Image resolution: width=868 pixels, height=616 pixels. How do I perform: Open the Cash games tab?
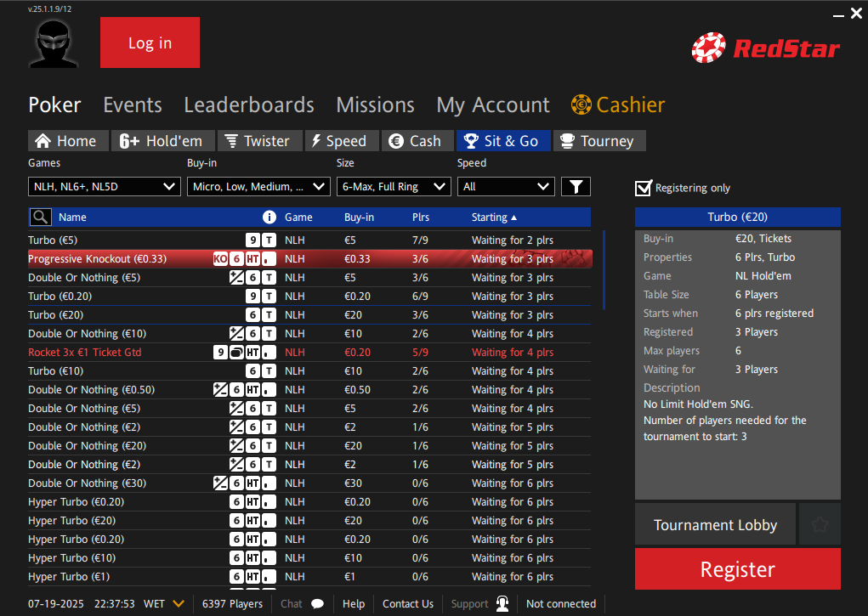417,141
